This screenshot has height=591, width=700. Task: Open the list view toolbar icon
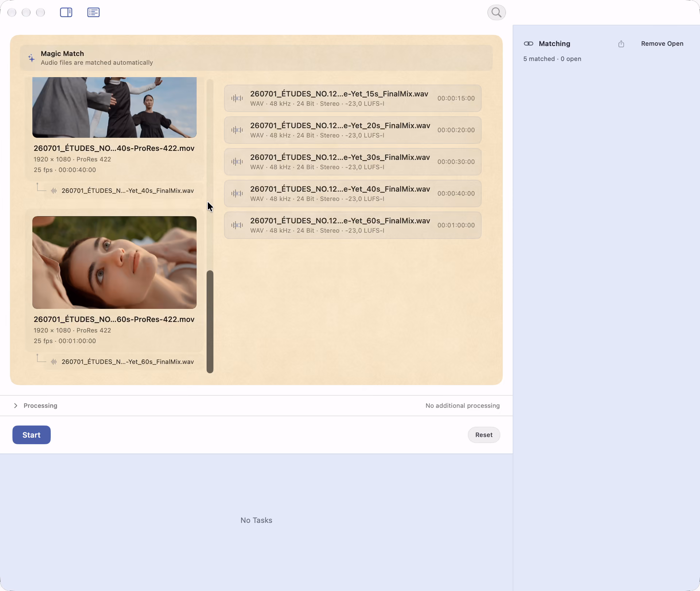pos(93,12)
